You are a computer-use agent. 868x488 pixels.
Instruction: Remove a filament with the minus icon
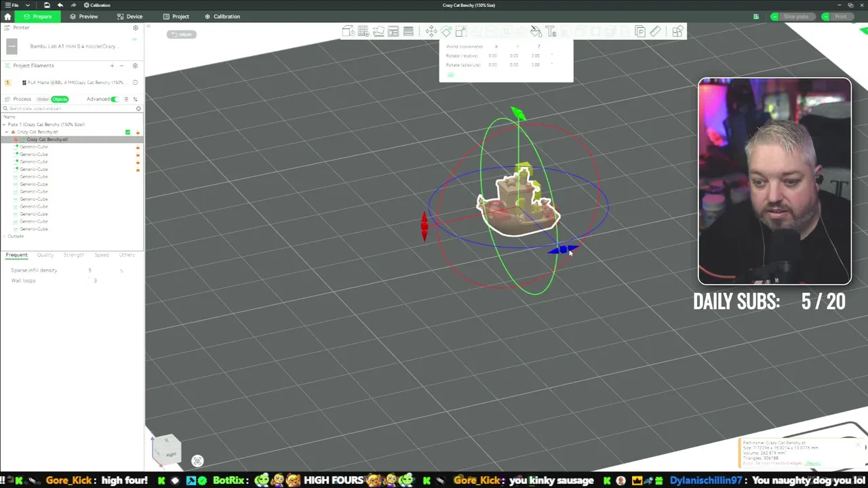point(121,66)
